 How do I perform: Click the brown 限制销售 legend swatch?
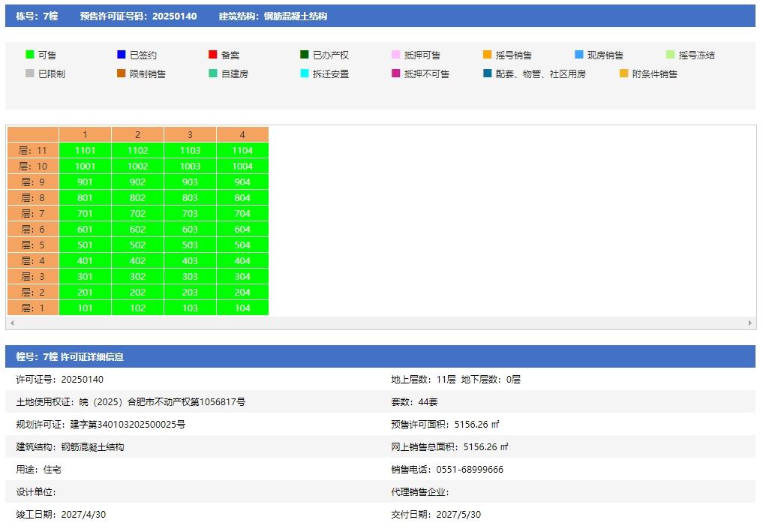[x=122, y=73]
